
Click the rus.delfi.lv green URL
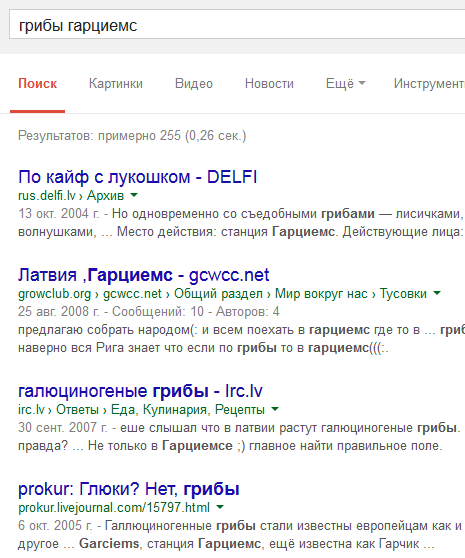pos(47,195)
